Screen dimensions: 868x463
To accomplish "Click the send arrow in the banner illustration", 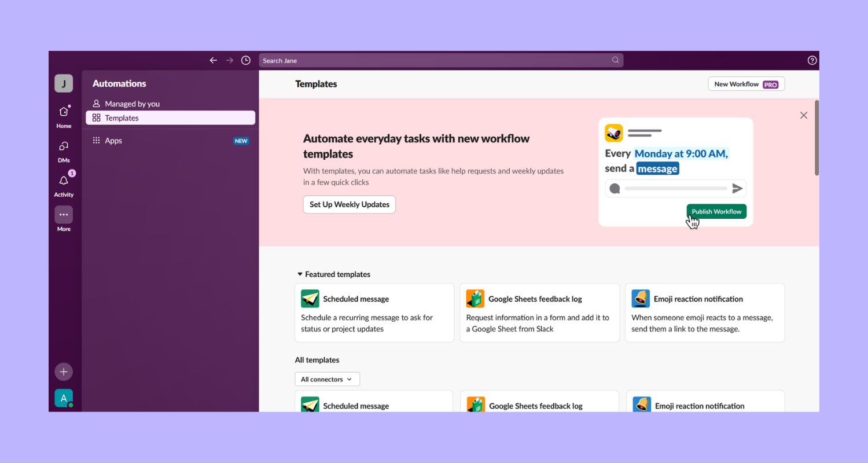I will [x=737, y=188].
